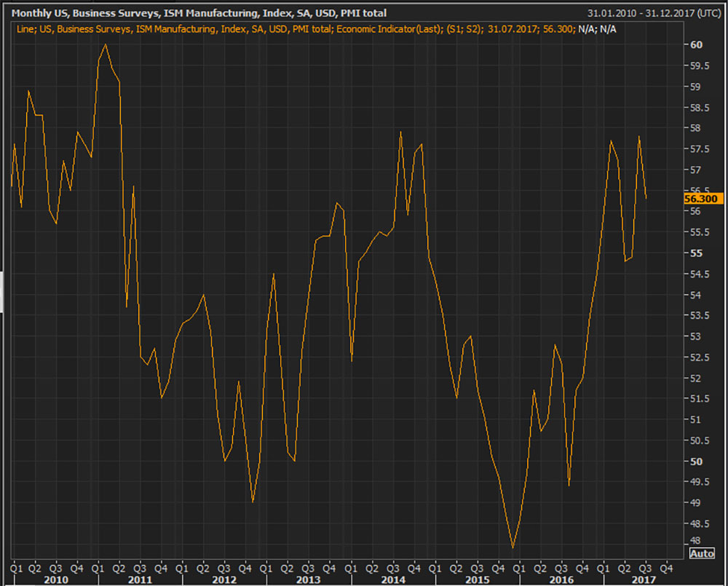The height and width of the screenshot is (586, 728).
Task: Select the 56.300 last value label
Action: 702,198
